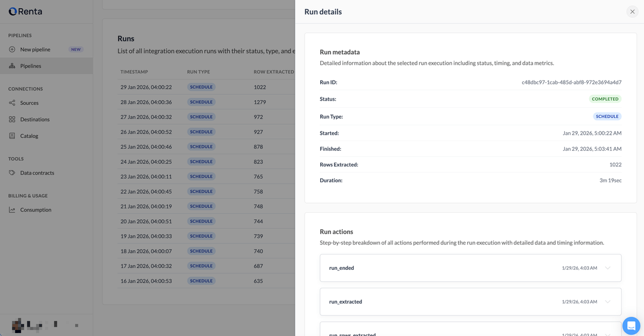The height and width of the screenshot is (336, 644).
Task: Click the Sources connection icon
Action: click(12, 103)
